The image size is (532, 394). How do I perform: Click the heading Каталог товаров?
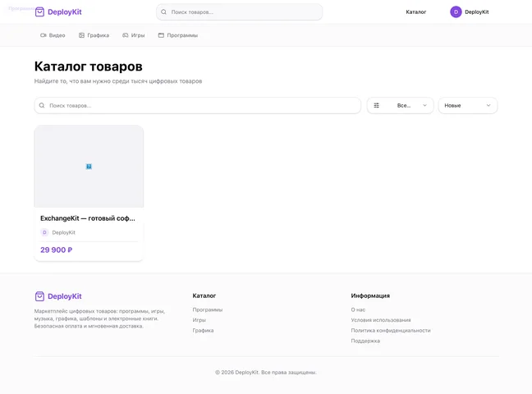click(x=88, y=66)
